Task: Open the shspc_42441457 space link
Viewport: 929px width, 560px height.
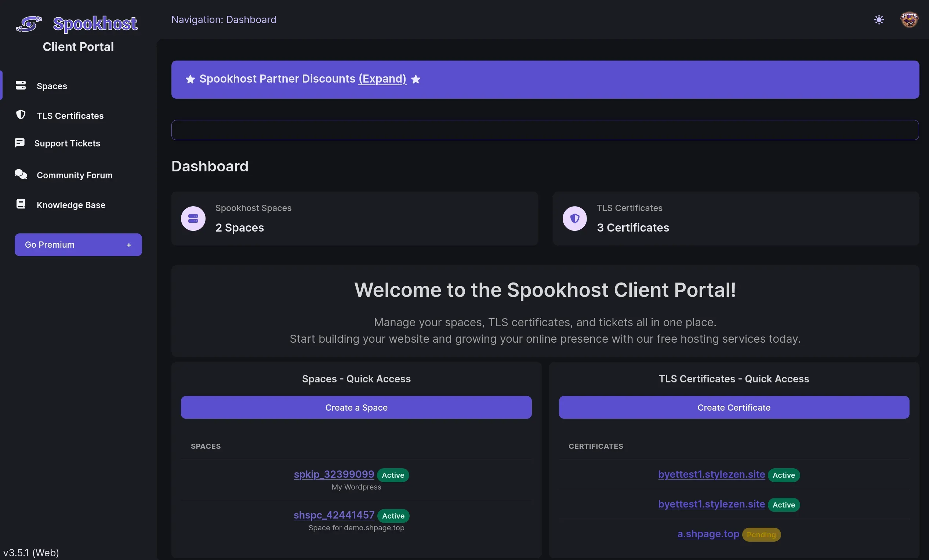Action: click(x=334, y=515)
